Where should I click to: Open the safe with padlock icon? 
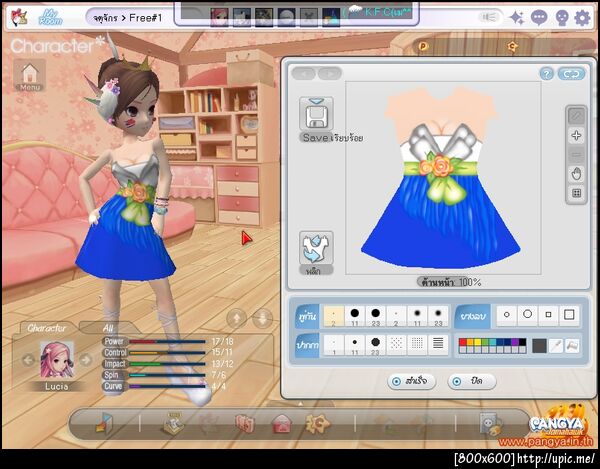coord(491,424)
